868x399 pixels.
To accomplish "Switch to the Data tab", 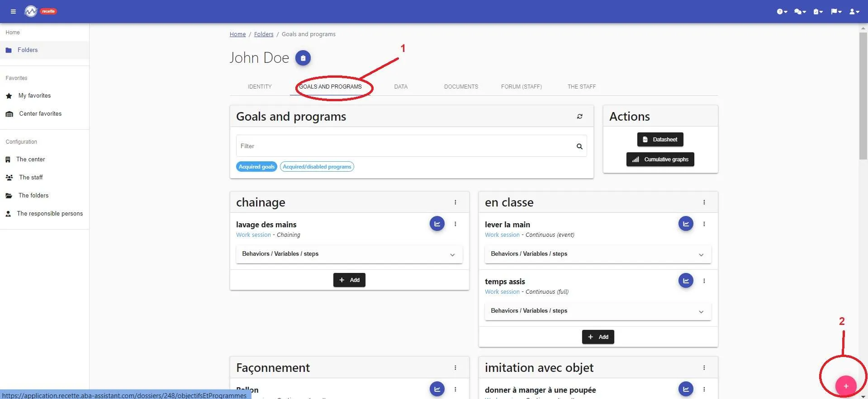I will (x=401, y=87).
